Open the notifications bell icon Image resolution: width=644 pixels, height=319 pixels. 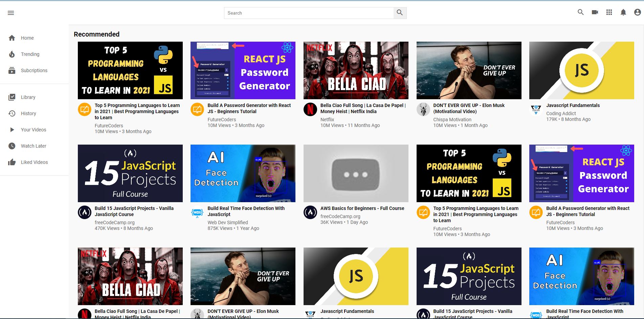[623, 12]
